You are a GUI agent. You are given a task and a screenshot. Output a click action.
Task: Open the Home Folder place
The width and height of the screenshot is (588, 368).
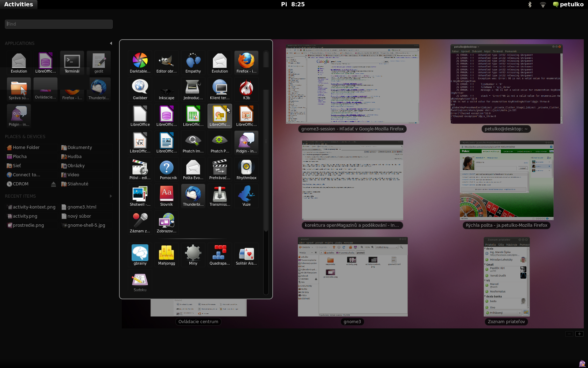click(26, 148)
